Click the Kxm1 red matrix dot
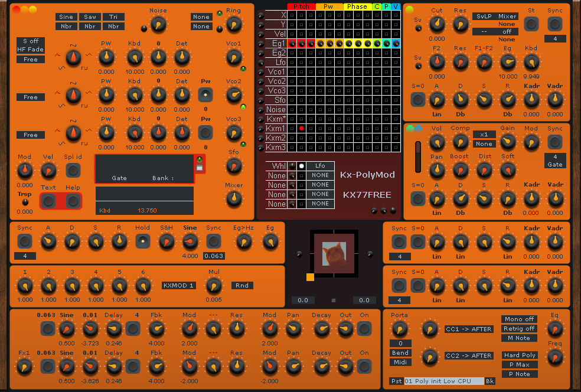Image resolution: width=581 pixels, height=392 pixels. click(x=301, y=128)
